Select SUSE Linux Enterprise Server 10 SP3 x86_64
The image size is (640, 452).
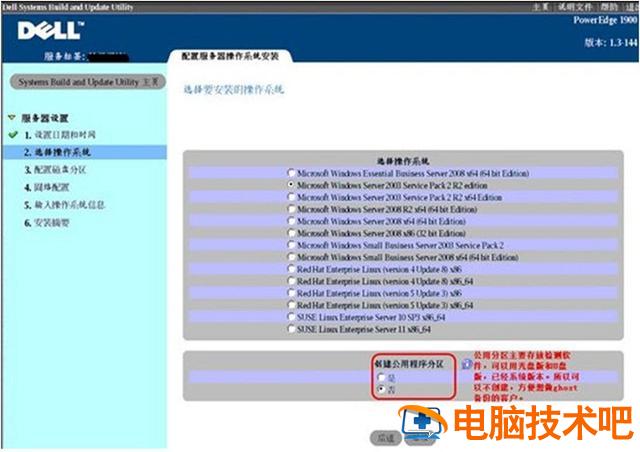[291, 317]
